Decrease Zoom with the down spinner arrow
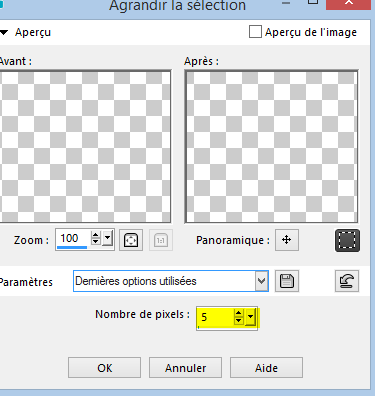 [96, 242]
